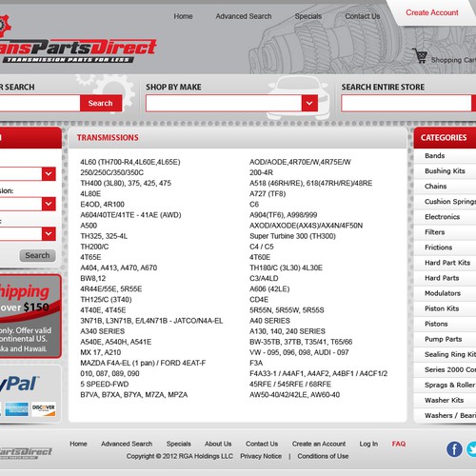
Task: Select the C4 / C5 transmission
Action: [x=261, y=247]
